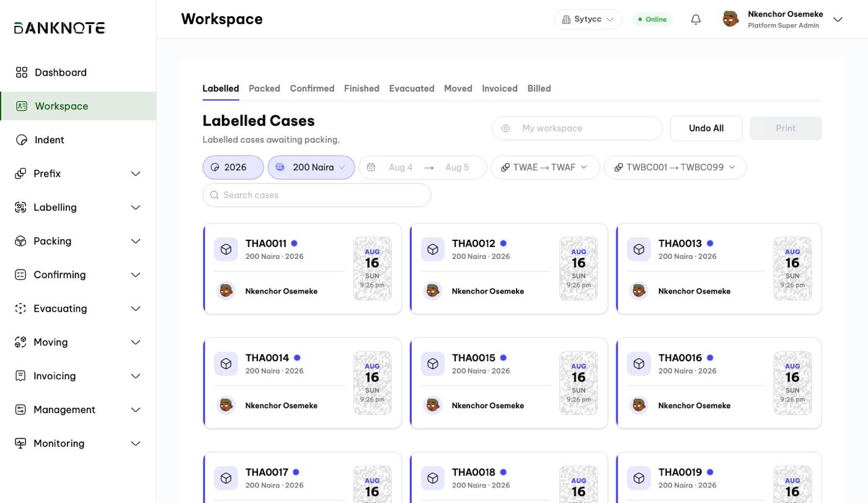The width and height of the screenshot is (868, 503).
Task: Click the user avatar in the header
Action: tap(731, 19)
